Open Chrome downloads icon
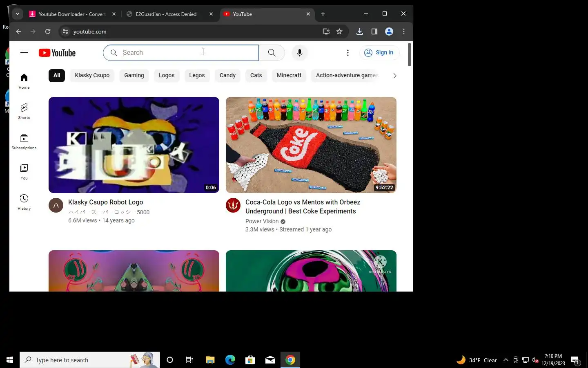588x368 pixels. click(x=360, y=31)
